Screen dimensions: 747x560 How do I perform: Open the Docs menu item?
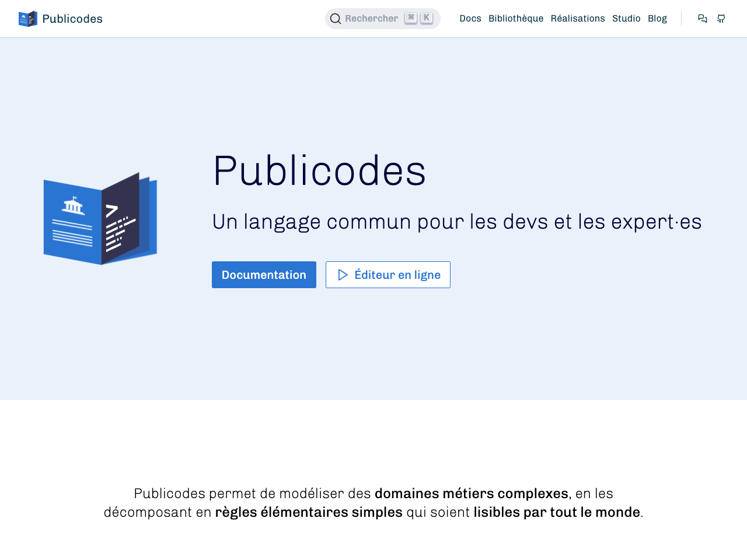pos(470,19)
